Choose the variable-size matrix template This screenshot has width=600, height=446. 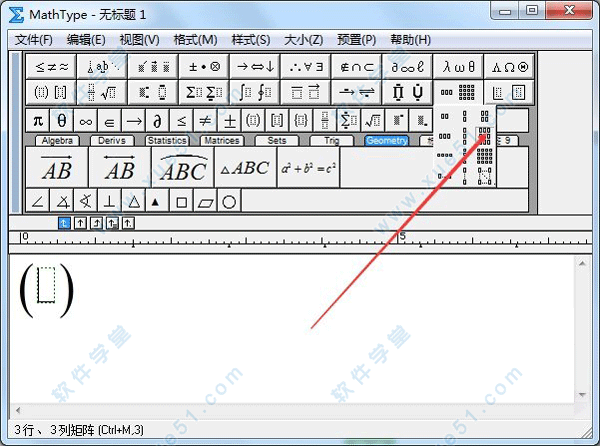coord(484,176)
